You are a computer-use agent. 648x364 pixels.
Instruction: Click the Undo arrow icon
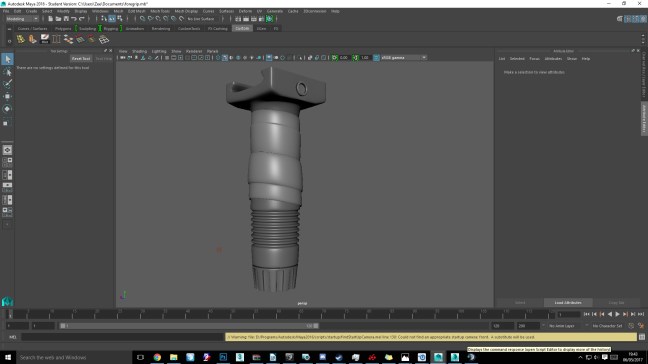[74, 19]
